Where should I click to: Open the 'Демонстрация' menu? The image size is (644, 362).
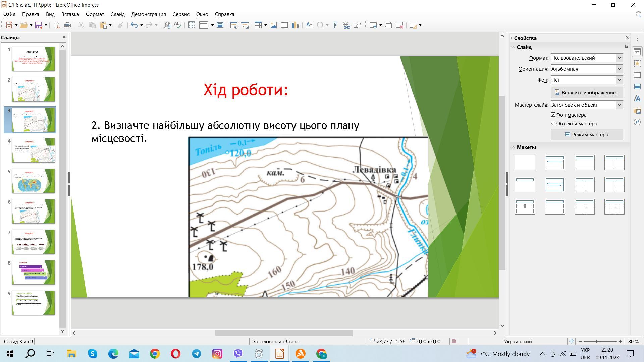149,14
